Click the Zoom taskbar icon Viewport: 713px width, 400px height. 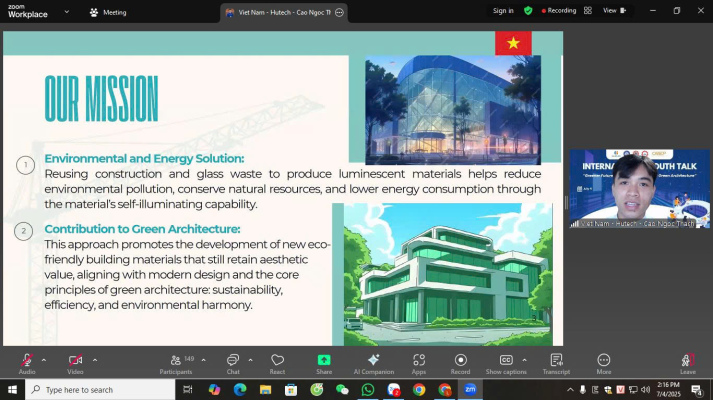470,390
